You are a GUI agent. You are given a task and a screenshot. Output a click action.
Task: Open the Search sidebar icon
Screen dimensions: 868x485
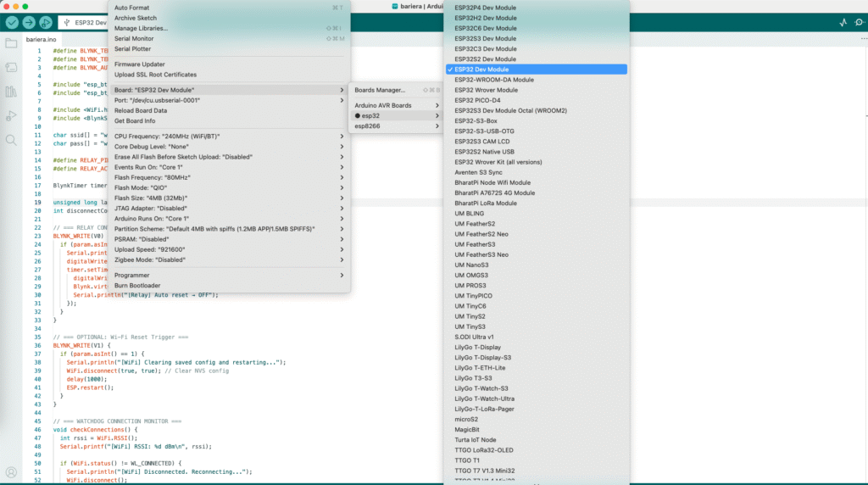click(11, 140)
